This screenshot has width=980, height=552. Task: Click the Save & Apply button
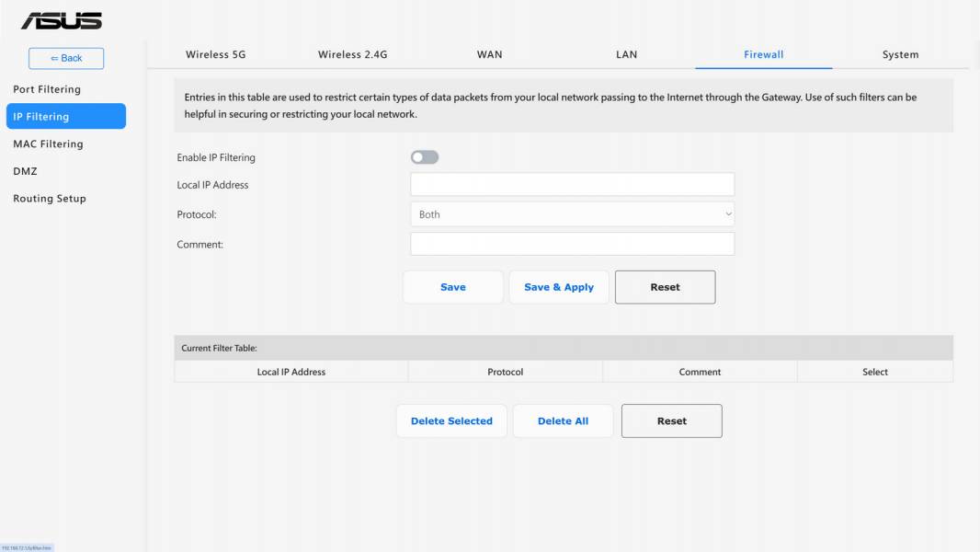[x=559, y=287]
